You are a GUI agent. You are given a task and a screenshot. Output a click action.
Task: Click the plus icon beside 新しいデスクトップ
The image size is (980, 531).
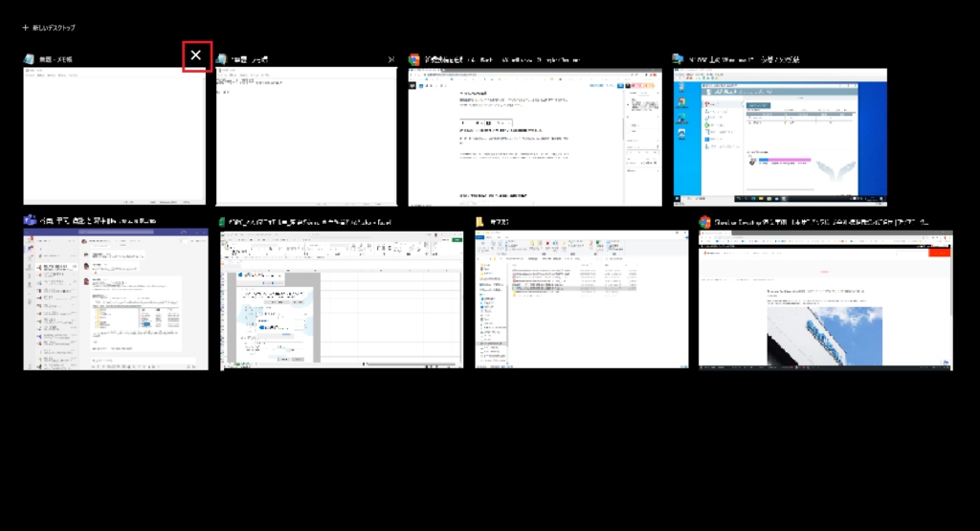26,28
